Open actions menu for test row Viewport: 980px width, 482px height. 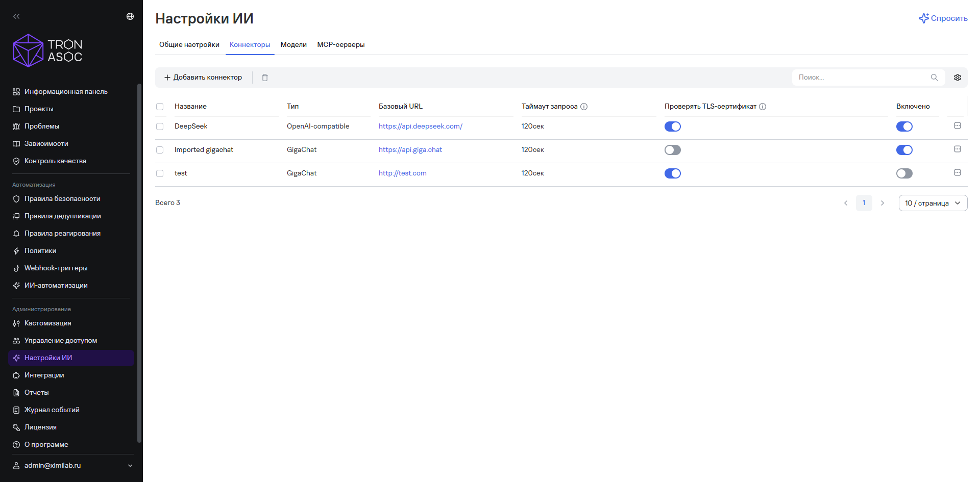tap(958, 172)
